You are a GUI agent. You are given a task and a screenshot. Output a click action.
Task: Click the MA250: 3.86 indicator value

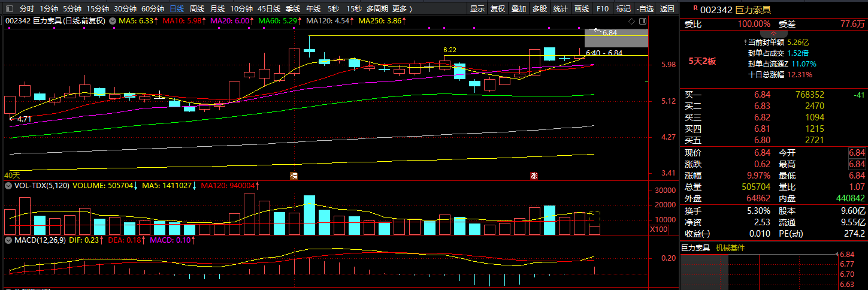point(382,21)
